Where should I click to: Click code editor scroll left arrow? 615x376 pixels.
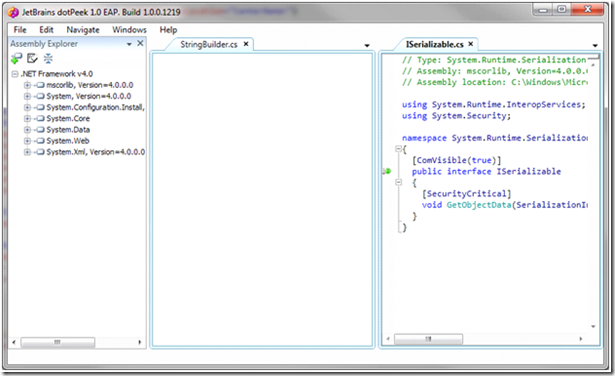click(x=388, y=338)
